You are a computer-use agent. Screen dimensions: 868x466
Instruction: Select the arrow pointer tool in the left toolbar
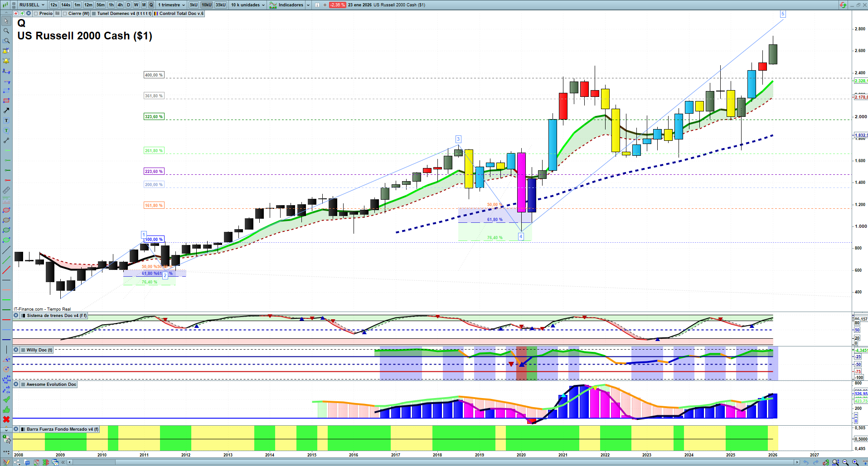click(6, 21)
